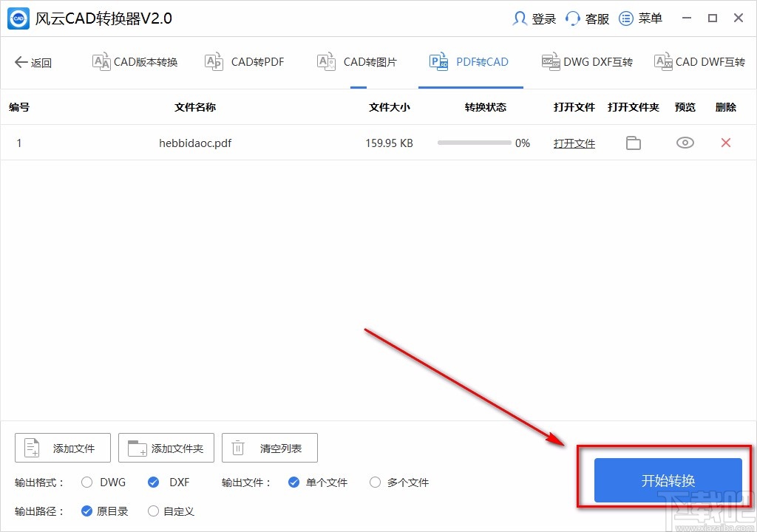Enable 自定义 output path

[153, 511]
